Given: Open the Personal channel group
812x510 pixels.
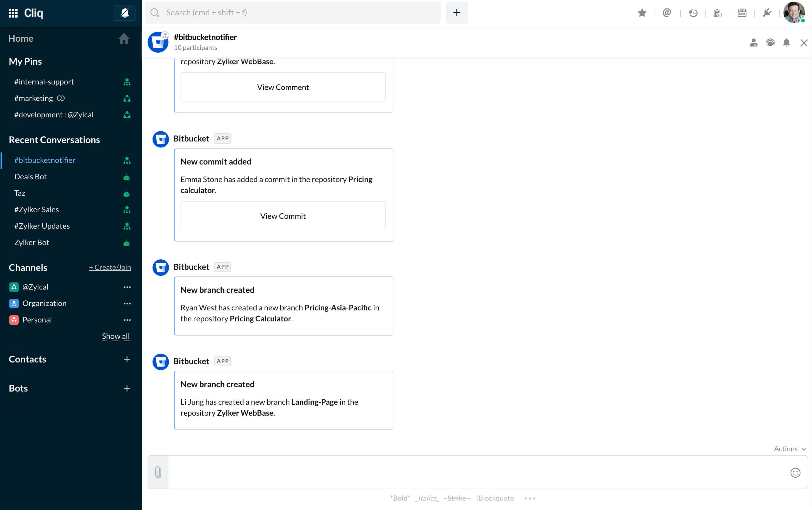Looking at the screenshot, I should point(37,320).
